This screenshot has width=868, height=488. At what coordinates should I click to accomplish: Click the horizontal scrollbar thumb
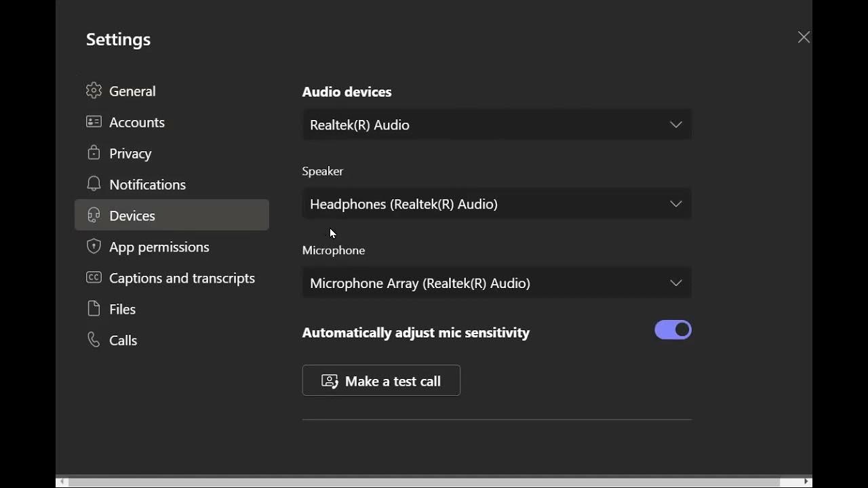(x=424, y=482)
